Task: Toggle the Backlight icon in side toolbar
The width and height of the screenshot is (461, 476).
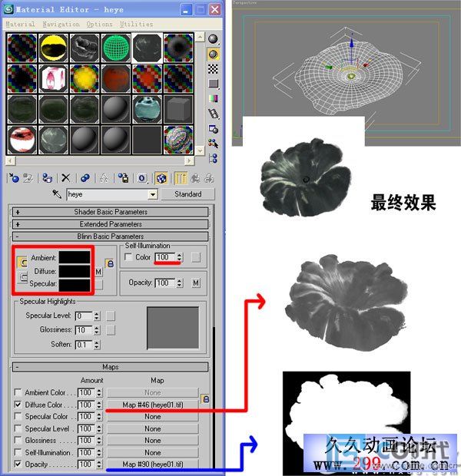Action: point(213,55)
